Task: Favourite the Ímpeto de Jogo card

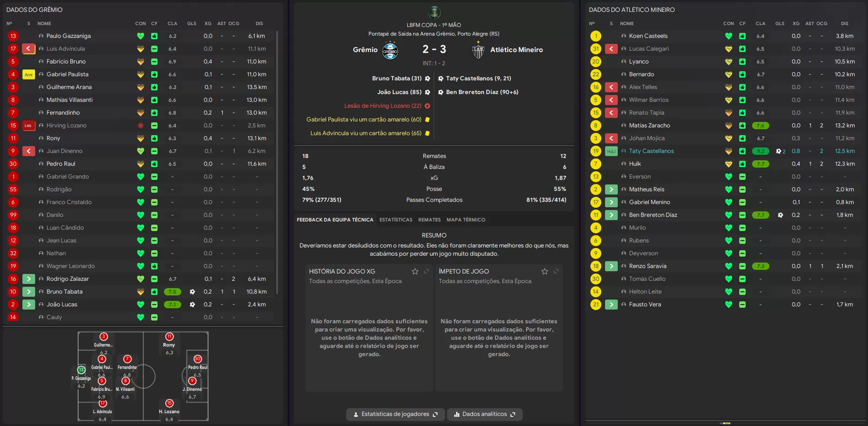Action: pyautogui.click(x=545, y=272)
